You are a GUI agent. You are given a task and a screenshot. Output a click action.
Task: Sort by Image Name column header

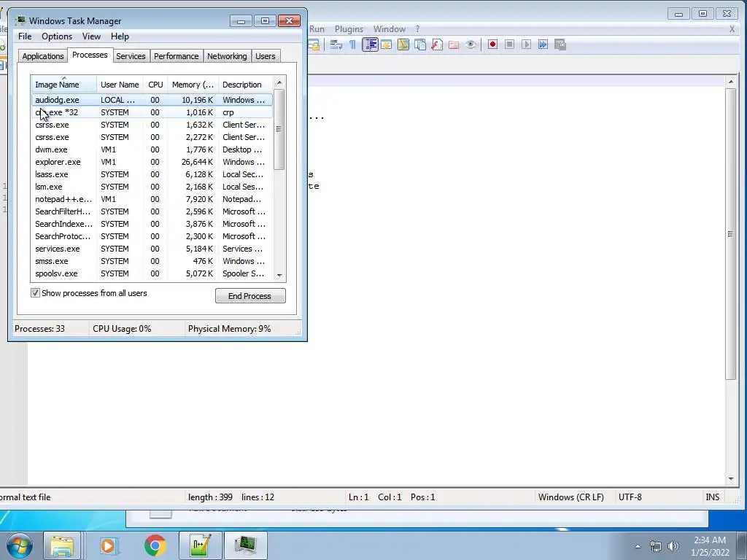click(64, 85)
